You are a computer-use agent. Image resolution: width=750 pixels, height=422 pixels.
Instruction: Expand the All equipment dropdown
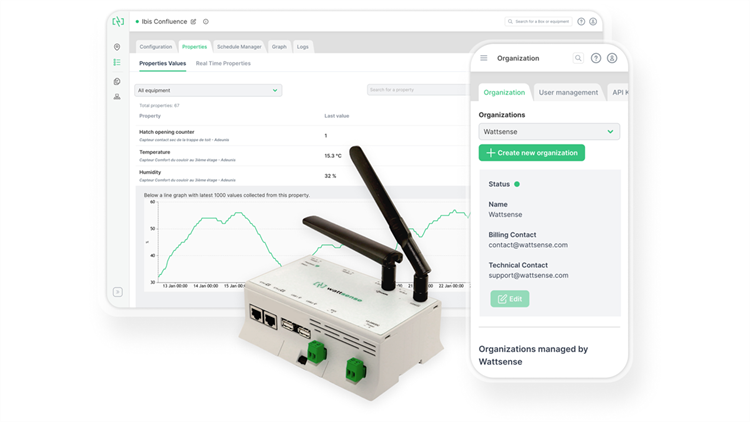coord(208,90)
